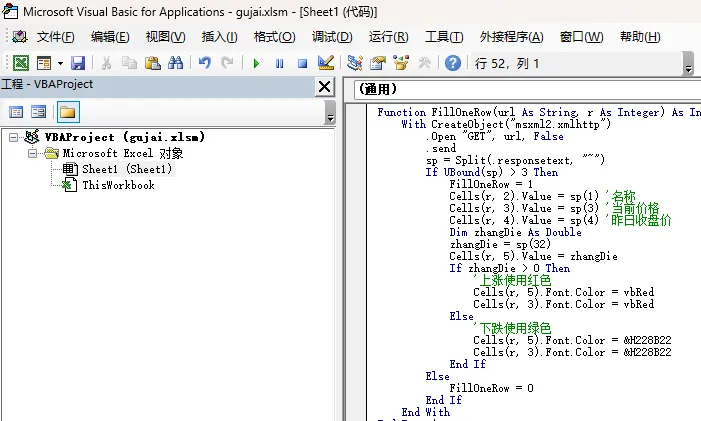
Task: Open the Insert object dropdown arrow
Action: coord(60,63)
